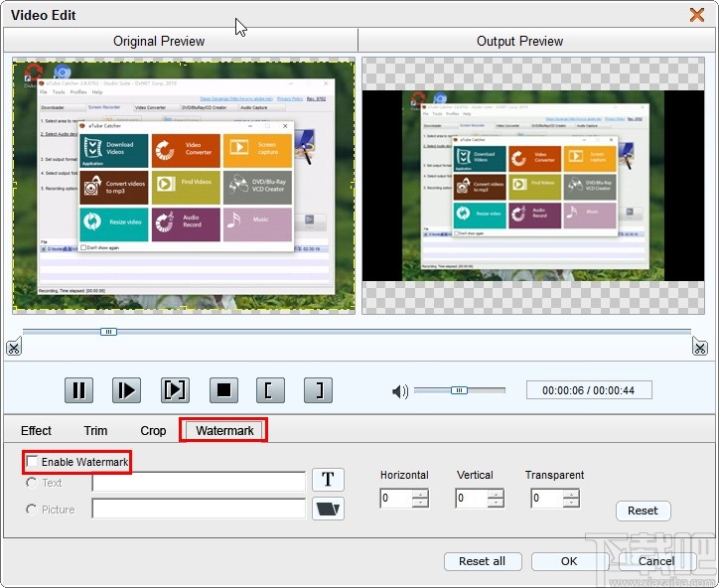Screen dimensions: 719x588
Task: Click the right scissors trim marker
Action: [x=700, y=347]
